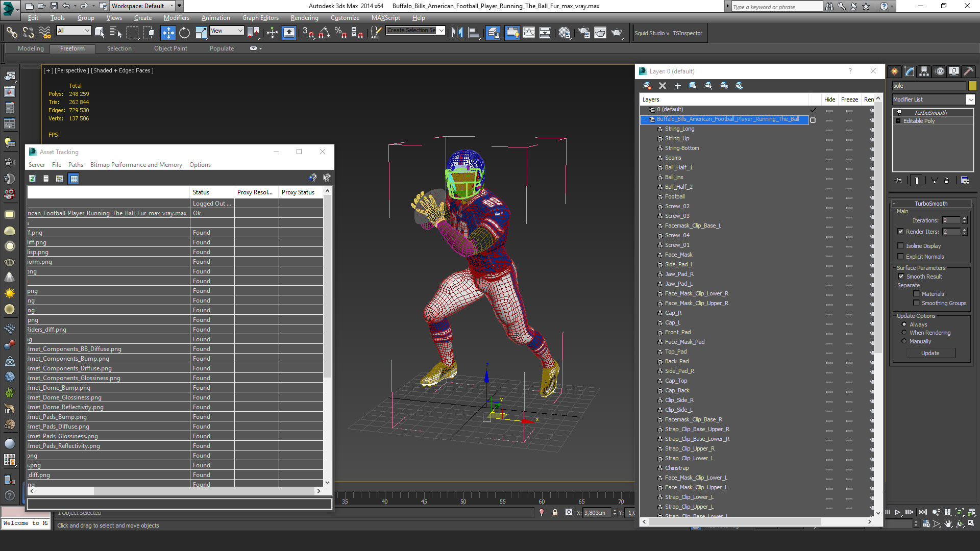
Task: Click the Freeze column header
Action: 849,99
